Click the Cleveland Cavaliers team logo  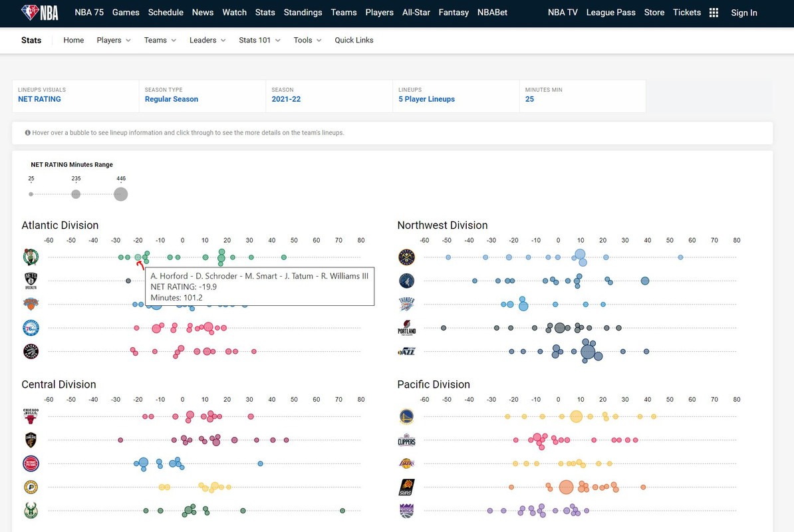click(x=31, y=440)
